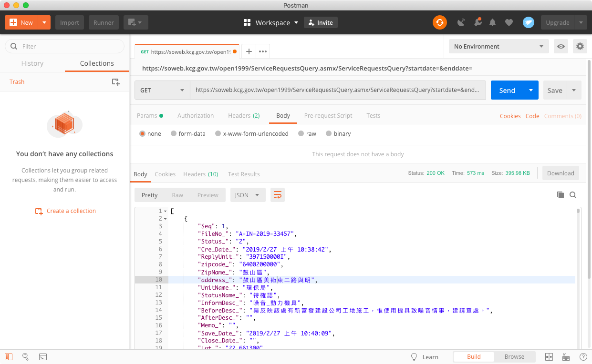Open the Postman console icon in status bar

pyautogui.click(x=42, y=357)
